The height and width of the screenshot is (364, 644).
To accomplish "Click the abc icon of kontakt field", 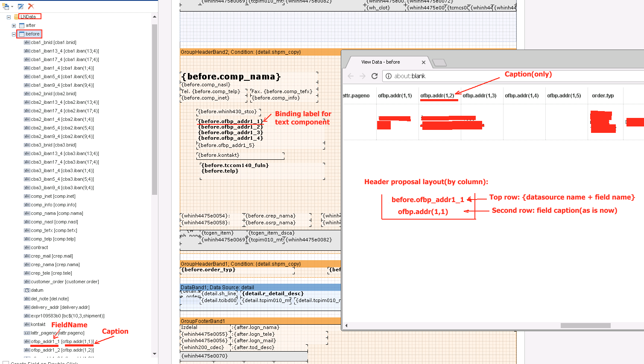I will point(27,324).
